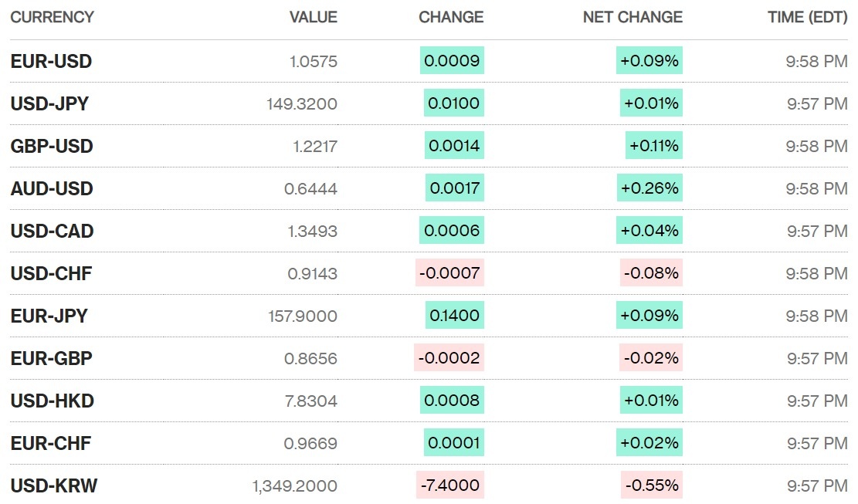This screenshot has height=504, width=858.
Task: Open the USD-KRW currency link
Action: point(54,485)
